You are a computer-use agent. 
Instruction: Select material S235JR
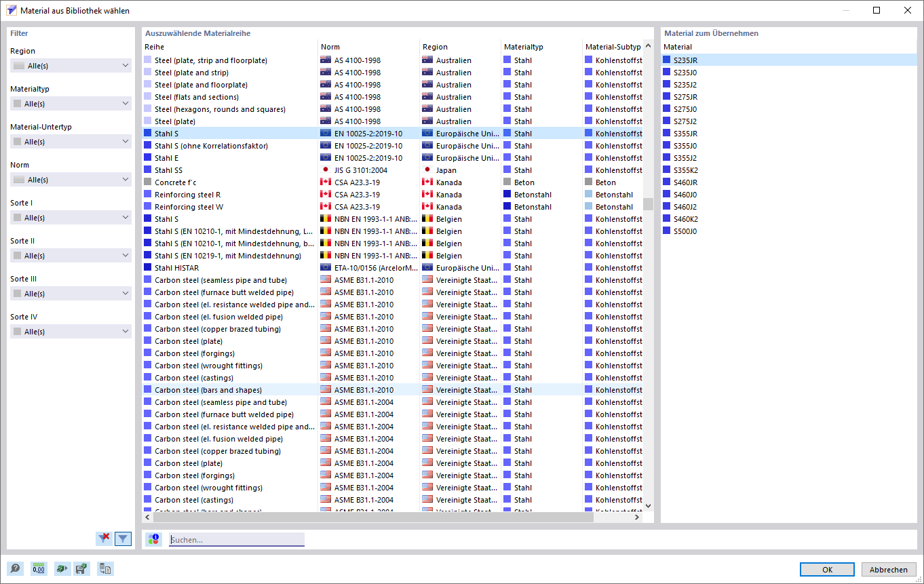(x=789, y=60)
